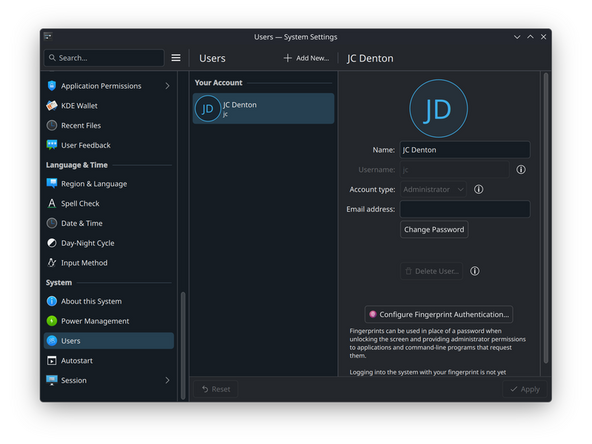This screenshot has width=592, height=444.
Task: Click the Day-Night Cycle icon
Action: [x=52, y=243]
